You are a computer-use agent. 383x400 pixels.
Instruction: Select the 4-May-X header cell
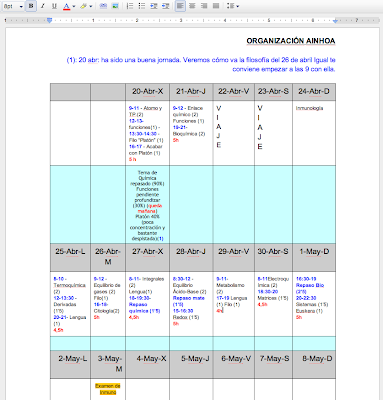tap(147, 364)
